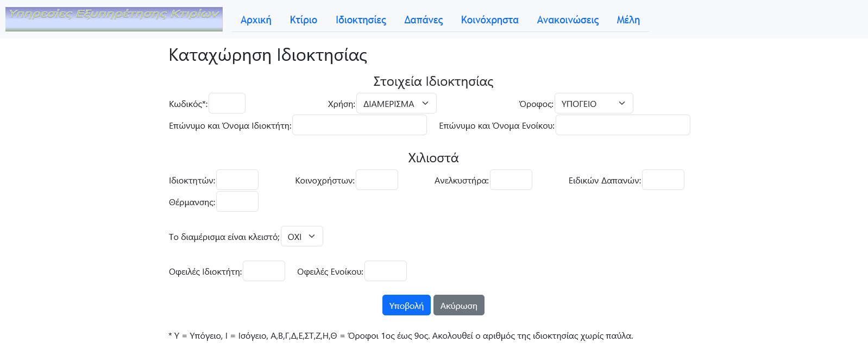Click the Οφειλές Ιδιοκτήτη field
This screenshot has width=868, height=349.
[x=263, y=270]
